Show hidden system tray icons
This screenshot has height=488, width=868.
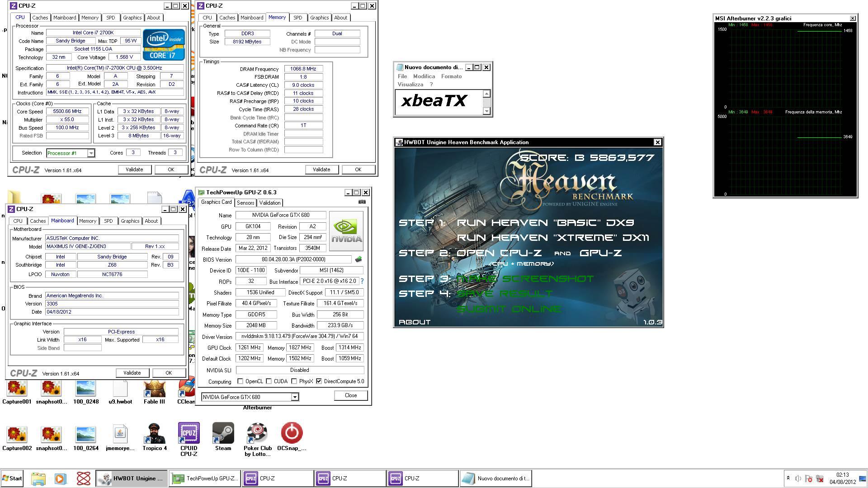[788, 478]
